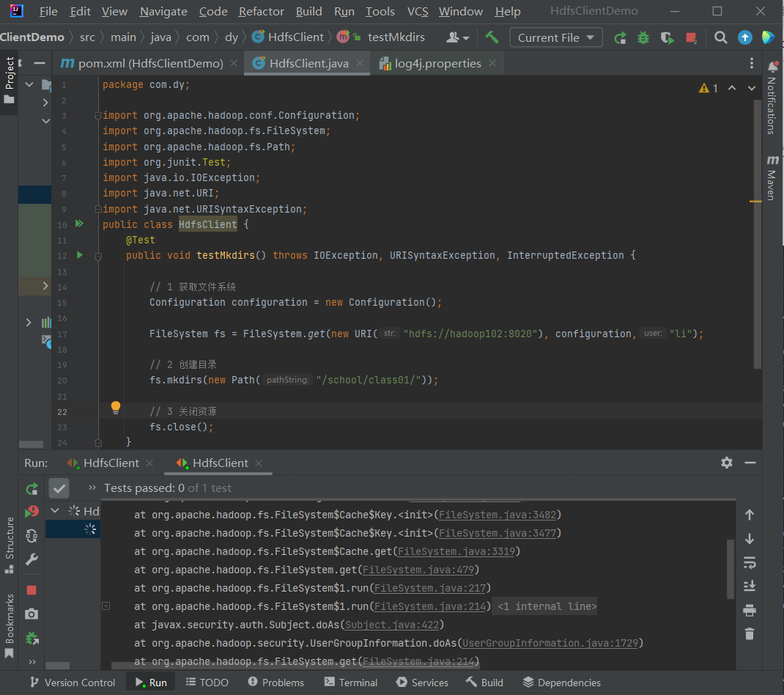Click the green Debug bug icon

643,37
